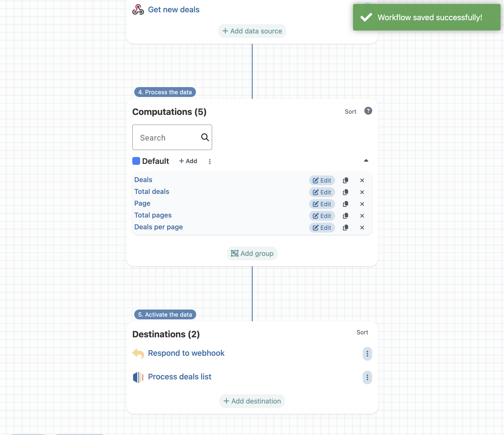
Task: Collapse the Default group
Action: (x=366, y=161)
